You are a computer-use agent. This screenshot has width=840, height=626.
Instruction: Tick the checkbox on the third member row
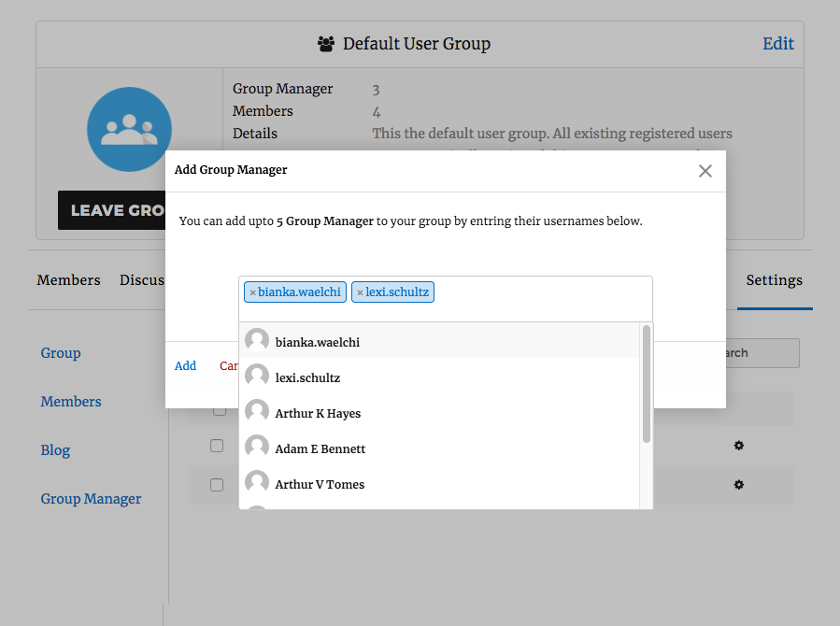point(217,484)
